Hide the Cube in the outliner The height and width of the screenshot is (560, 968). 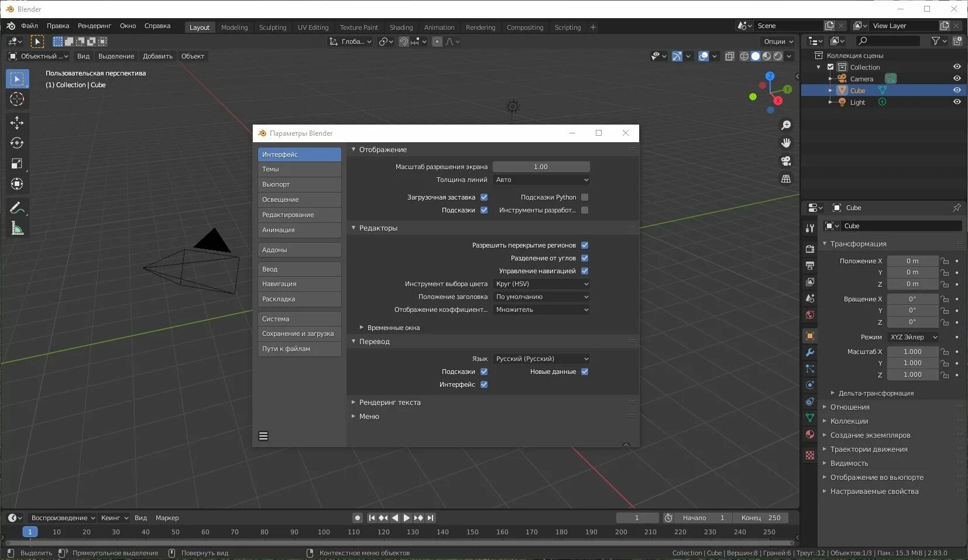(x=957, y=90)
